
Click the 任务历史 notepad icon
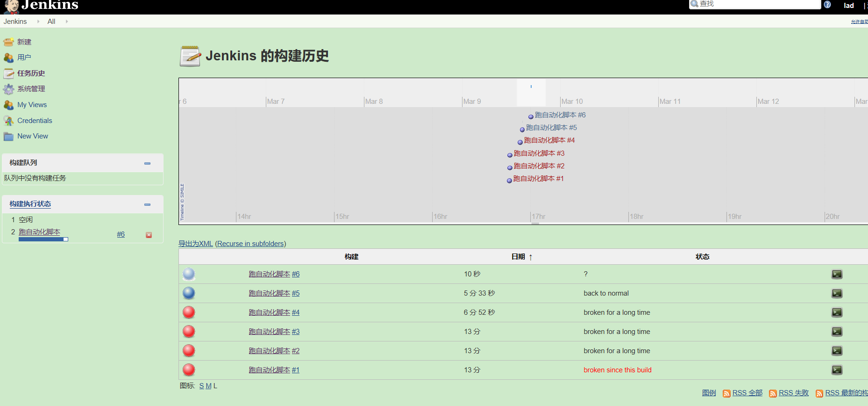click(8, 73)
